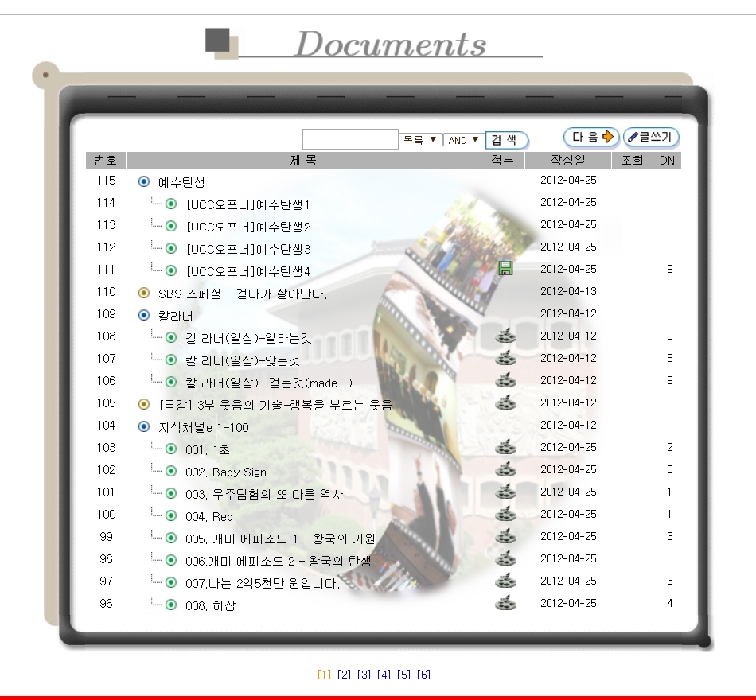Open the attachment icon for 칼 라너(일상)-일하는것

pos(505,335)
